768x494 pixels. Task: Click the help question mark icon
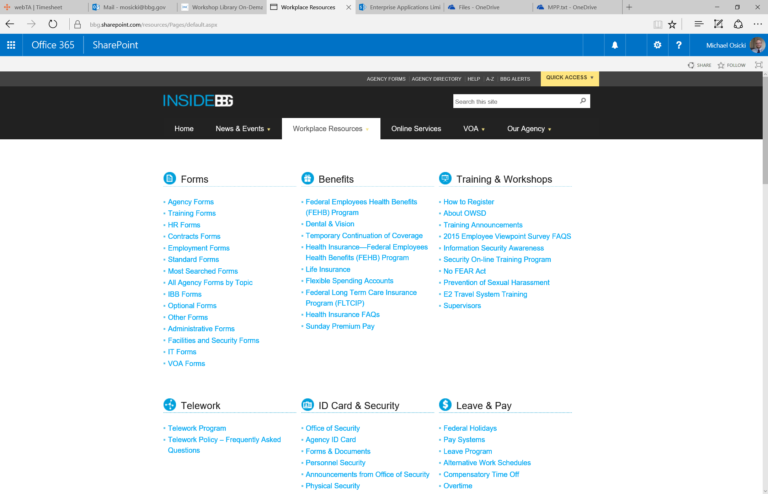pos(679,45)
